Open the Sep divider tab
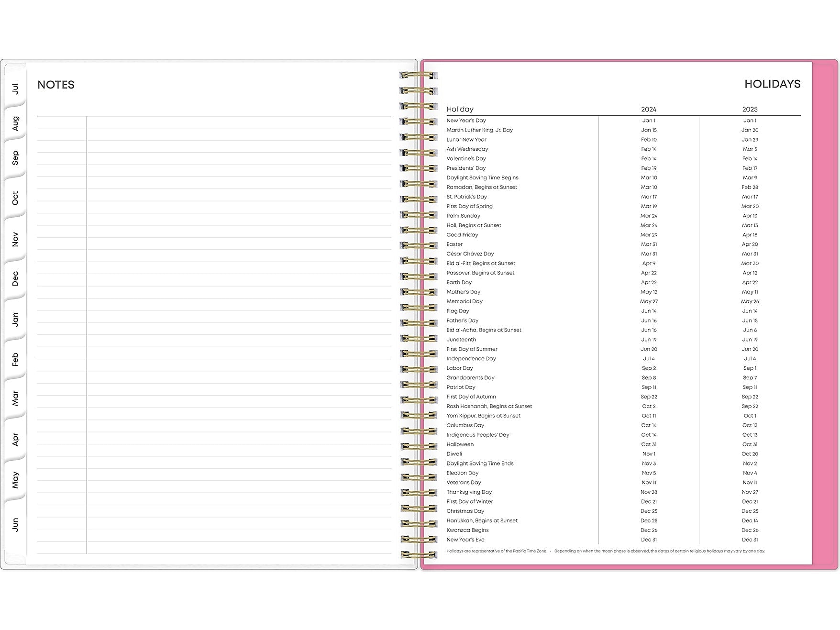This screenshot has height=630, width=840. (x=15, y=158)
